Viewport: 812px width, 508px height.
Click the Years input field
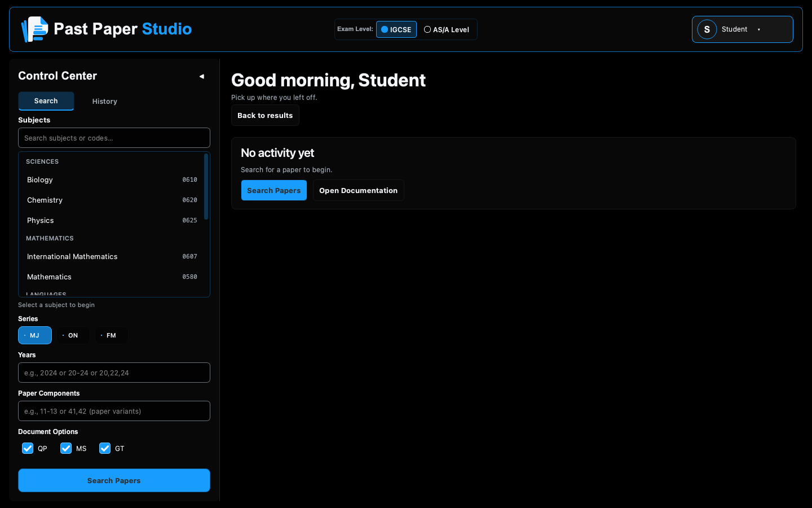(x=114, y=373)
